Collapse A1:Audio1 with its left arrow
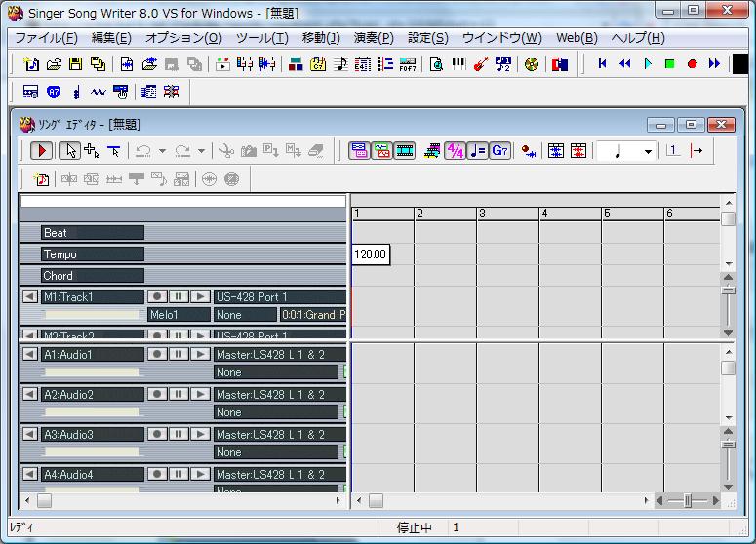Image resolution: width=756 pixels, height=544 pixels. (30, 354)
